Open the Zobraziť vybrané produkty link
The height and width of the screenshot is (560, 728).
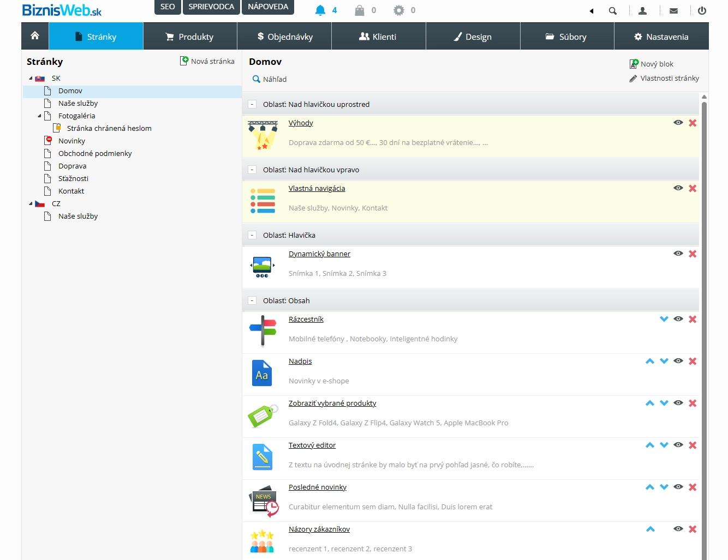tap(332, 404)
